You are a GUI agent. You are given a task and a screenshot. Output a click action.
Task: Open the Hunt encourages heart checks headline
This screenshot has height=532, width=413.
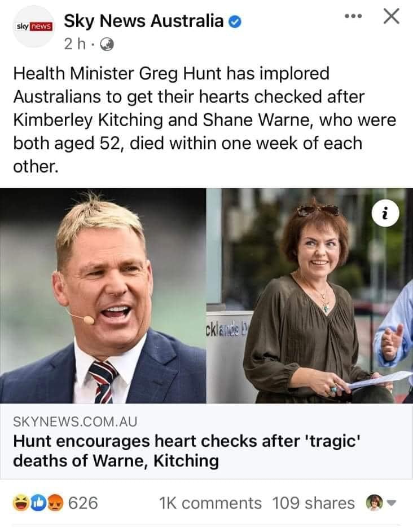(x=186, y=451)
